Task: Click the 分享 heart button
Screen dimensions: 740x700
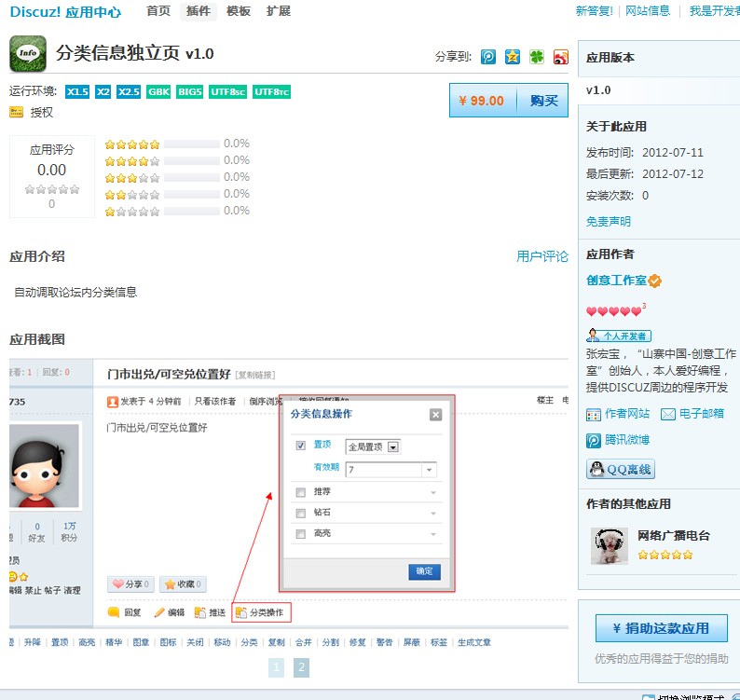Action: (130, 584)
